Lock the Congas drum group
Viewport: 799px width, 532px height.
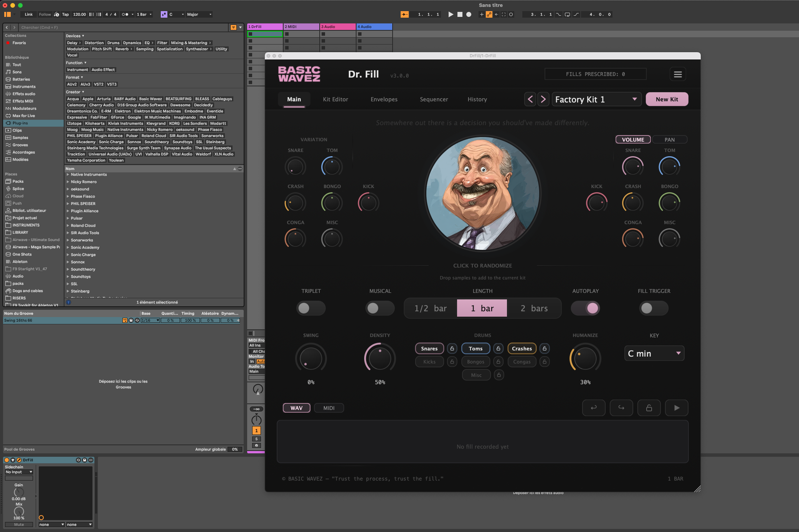click(545, 362)
